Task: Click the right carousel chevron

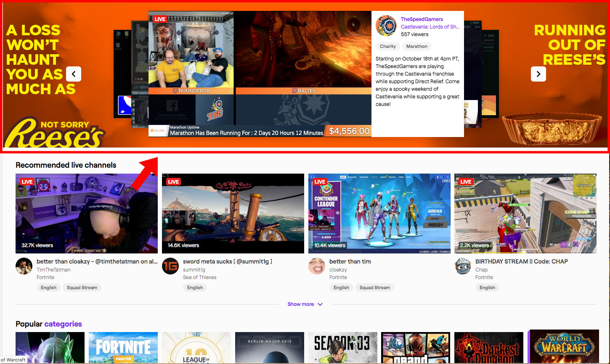Action: [538, 74]
